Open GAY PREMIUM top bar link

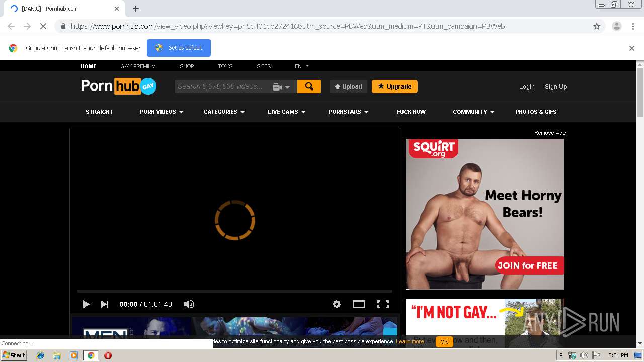pyautogui.click(x=138, y=66)
